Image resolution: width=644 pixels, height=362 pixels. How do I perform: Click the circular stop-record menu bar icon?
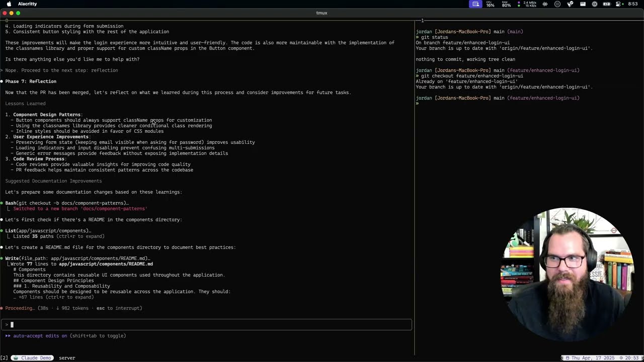pyautogui.click(x=557, y=4)
